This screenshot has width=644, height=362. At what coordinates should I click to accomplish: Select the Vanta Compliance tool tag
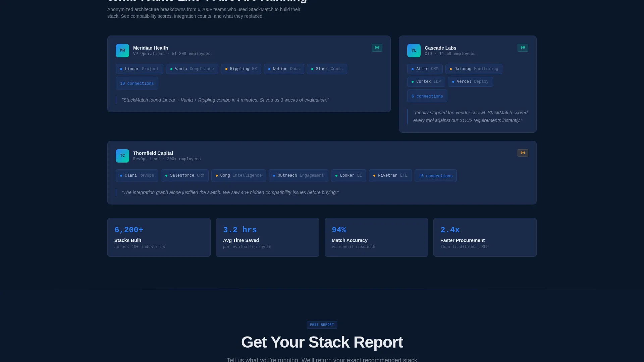[192, 69]
